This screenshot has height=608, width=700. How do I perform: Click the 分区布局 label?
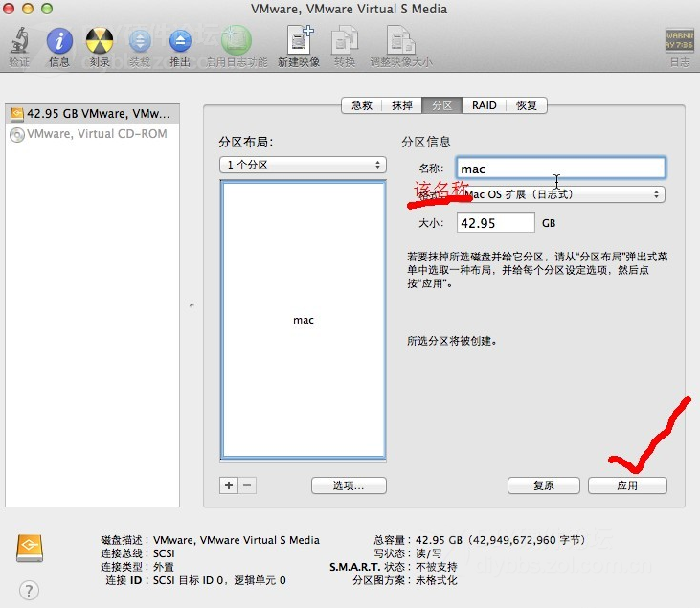click(x=245, y=142)
